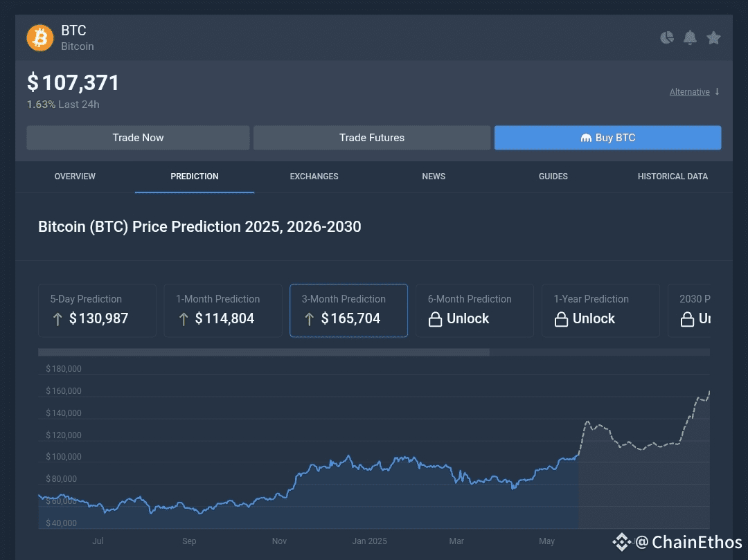This screenshot has height=560, width=748.
Task: Click the up arrow beside $114,804
Action: pyautogui.click(x=184, y=319)
